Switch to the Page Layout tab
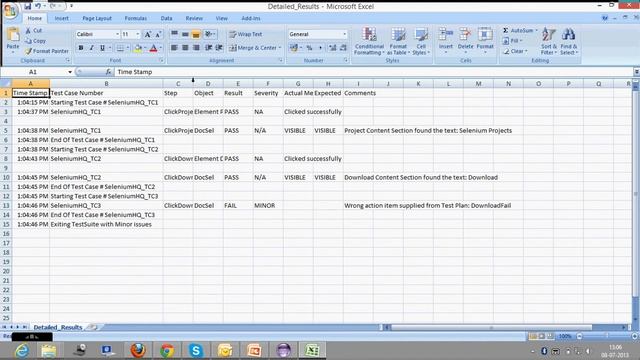This screenshot has width=640, height=360. 97,18
